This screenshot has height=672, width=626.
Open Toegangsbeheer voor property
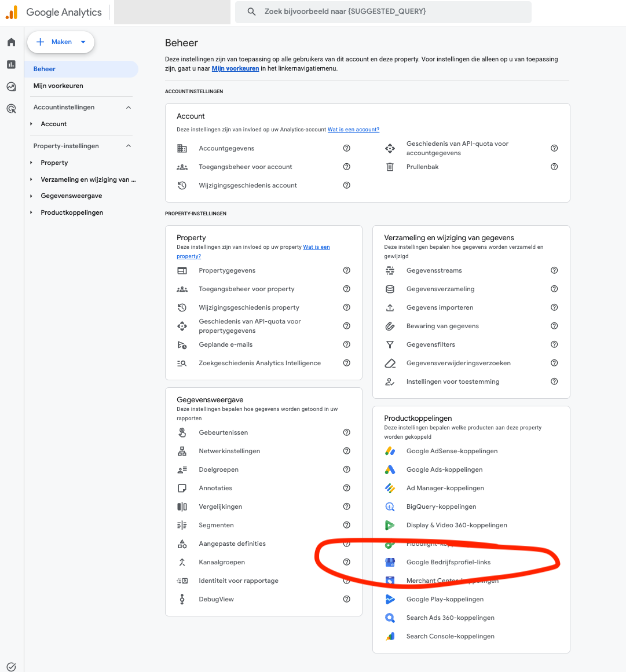click(247, 289)
